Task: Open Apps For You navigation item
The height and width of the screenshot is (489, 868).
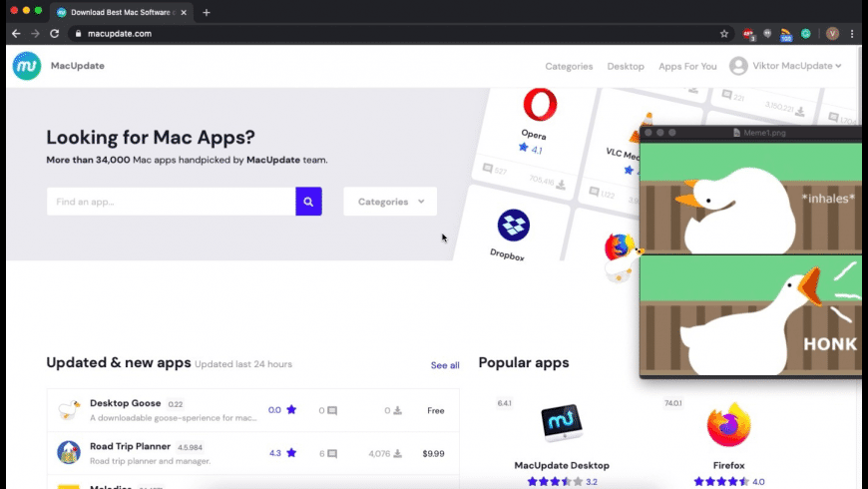Action: (x=687, y=67)
